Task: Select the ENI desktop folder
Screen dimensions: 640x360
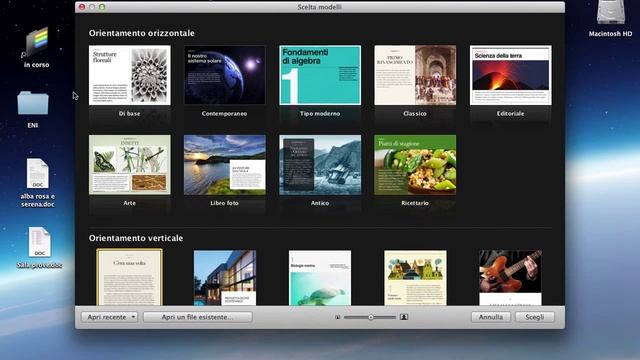Action: click(33, 103)
